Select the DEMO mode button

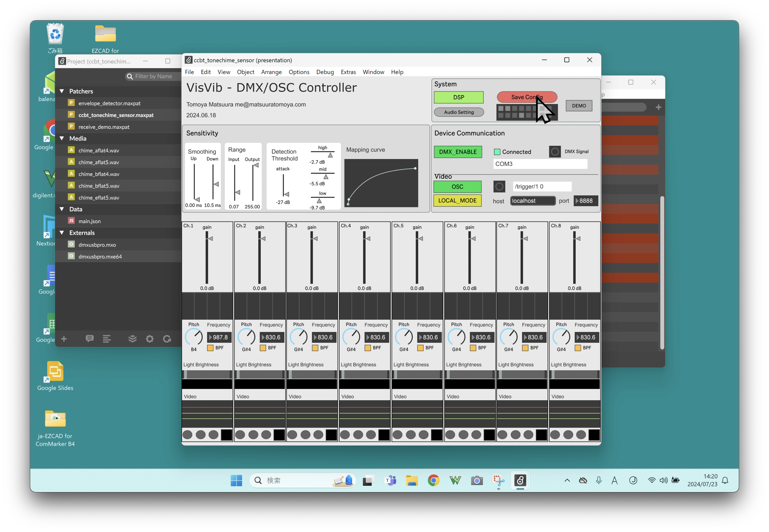click(x=580, y=105)
